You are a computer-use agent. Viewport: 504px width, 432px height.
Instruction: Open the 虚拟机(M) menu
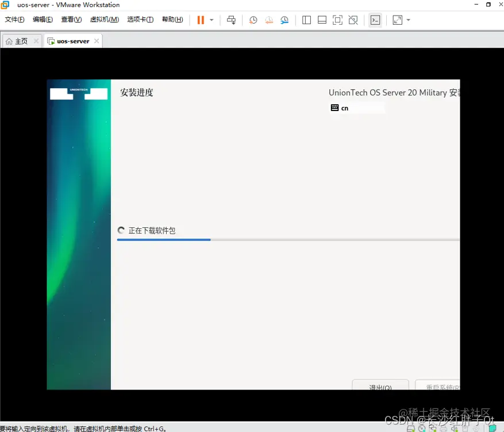pyautogui.click(x=104, y=19)
